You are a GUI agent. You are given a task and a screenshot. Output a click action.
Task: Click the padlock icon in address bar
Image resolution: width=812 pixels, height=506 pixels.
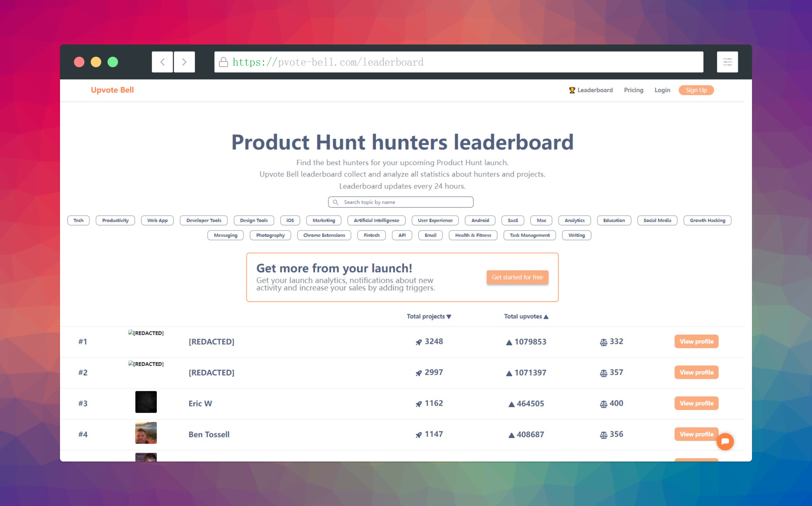[x=223, y=62]
